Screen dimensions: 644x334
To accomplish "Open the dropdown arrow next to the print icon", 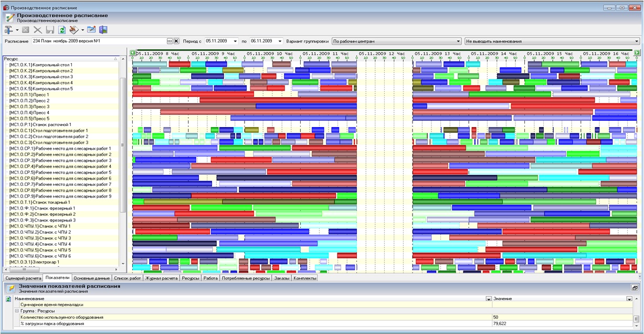I will [x=82, y=30].
